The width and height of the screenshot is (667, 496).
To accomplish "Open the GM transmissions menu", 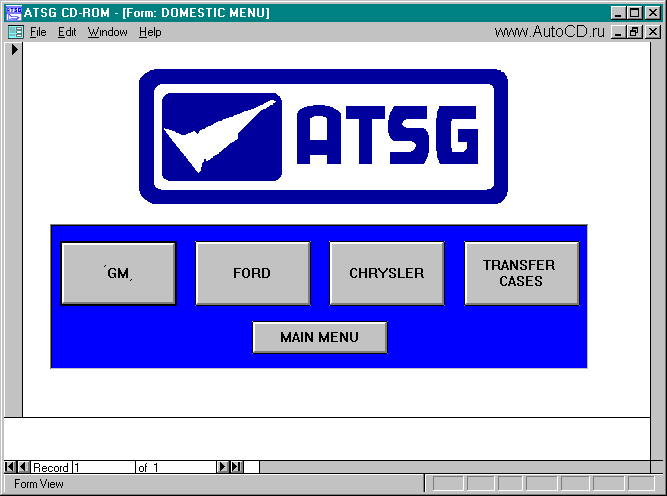I will (118, 273).
